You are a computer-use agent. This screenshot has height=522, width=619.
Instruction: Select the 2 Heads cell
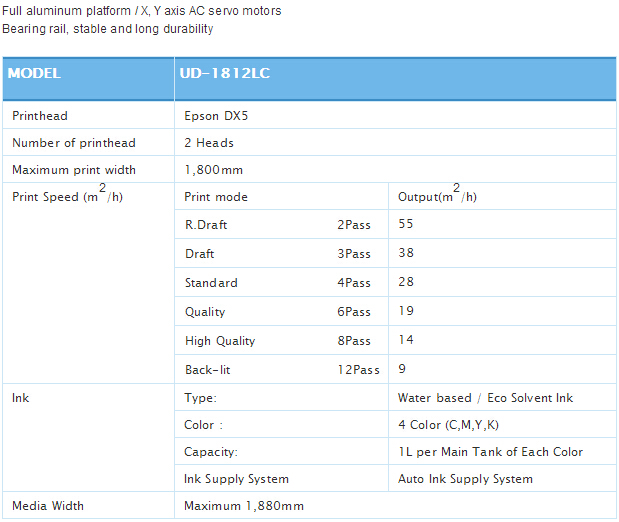click(395, 142)
